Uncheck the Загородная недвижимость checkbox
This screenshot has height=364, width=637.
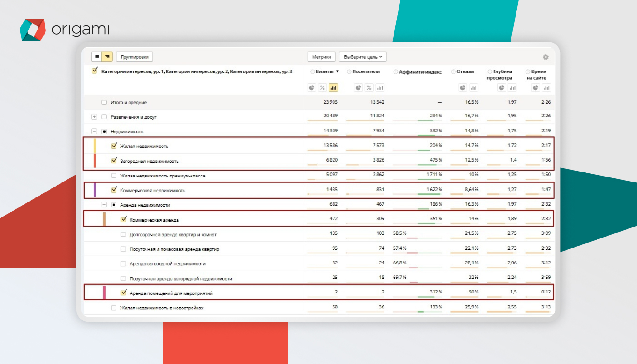click(114, 161)
